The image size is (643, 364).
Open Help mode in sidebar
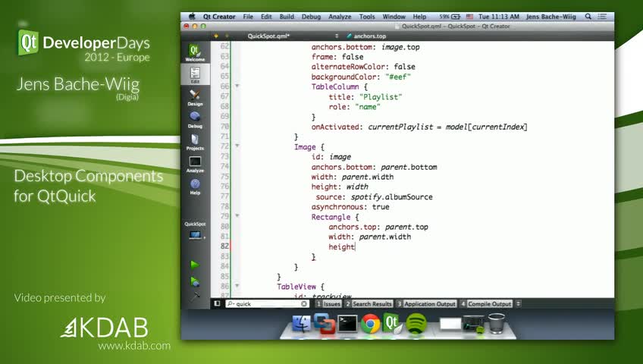click(x=195, y=187)
